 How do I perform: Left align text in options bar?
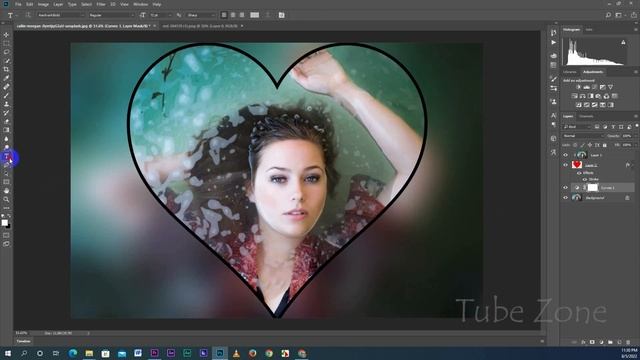point(224,15)
